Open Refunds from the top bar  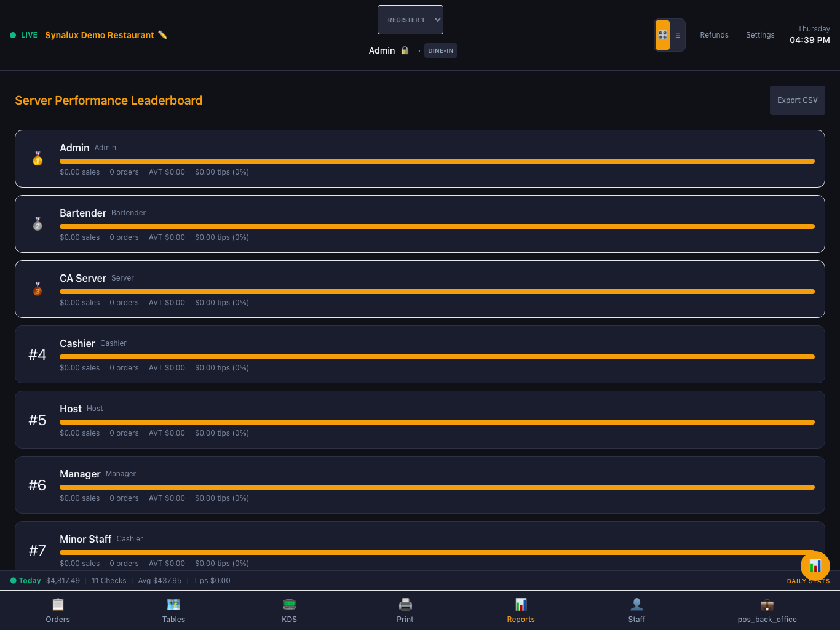click(714, 35)
